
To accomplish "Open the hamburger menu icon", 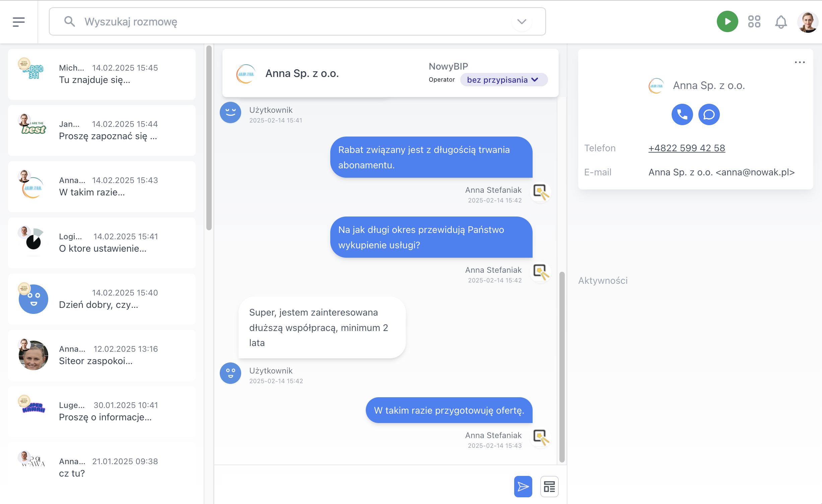I will click(x=19, y=22).
